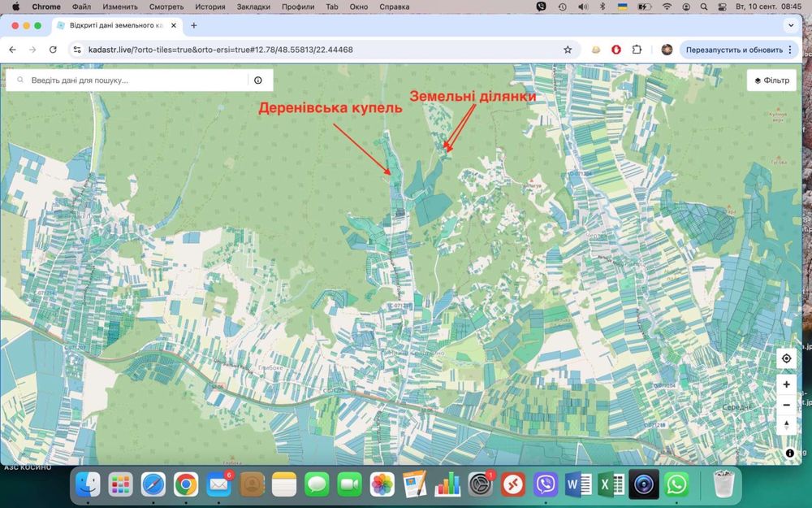The height and width of the screenshot is (508, 812).
Task: Open the Изменить menu
Action: (x=120, y=7)
